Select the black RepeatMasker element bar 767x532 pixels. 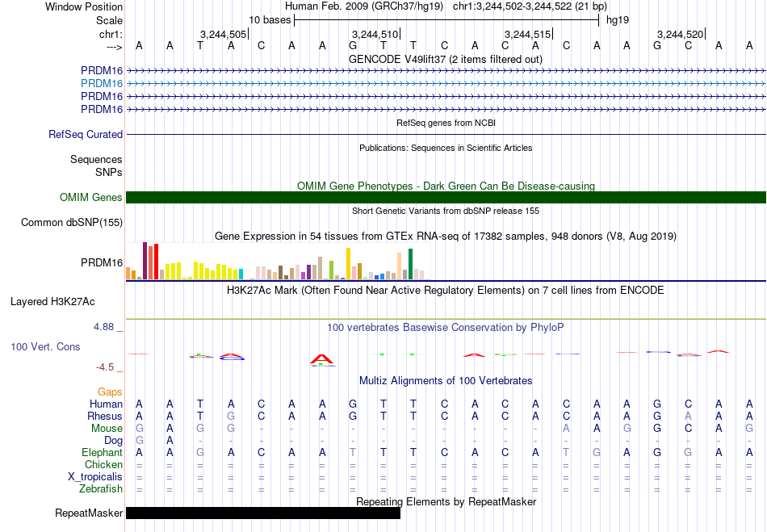coord(263,513)
